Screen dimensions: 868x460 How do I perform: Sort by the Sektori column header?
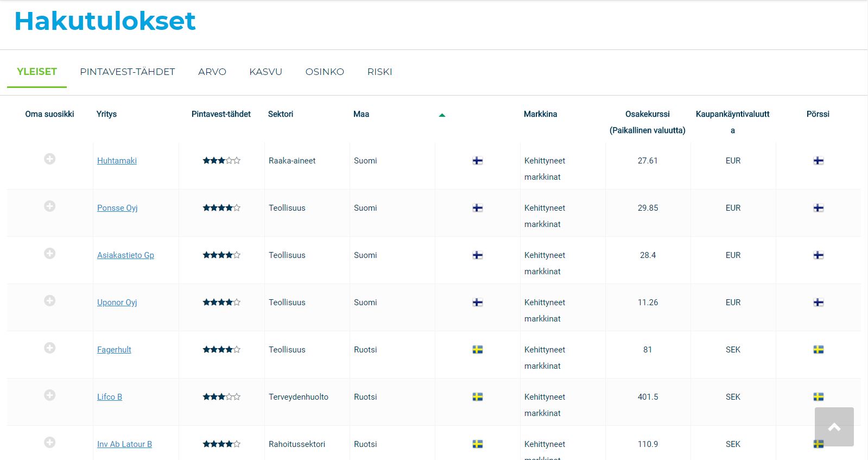coord(281,114)
